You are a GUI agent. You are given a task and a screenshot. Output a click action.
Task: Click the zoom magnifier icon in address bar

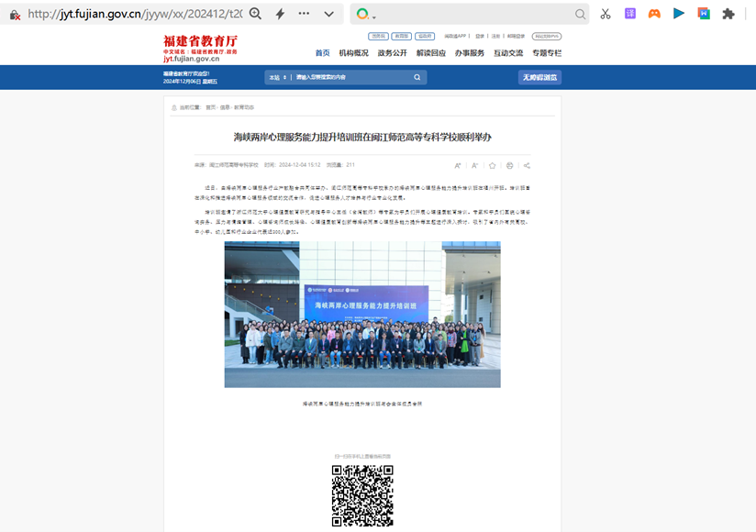tap(255, 14)
